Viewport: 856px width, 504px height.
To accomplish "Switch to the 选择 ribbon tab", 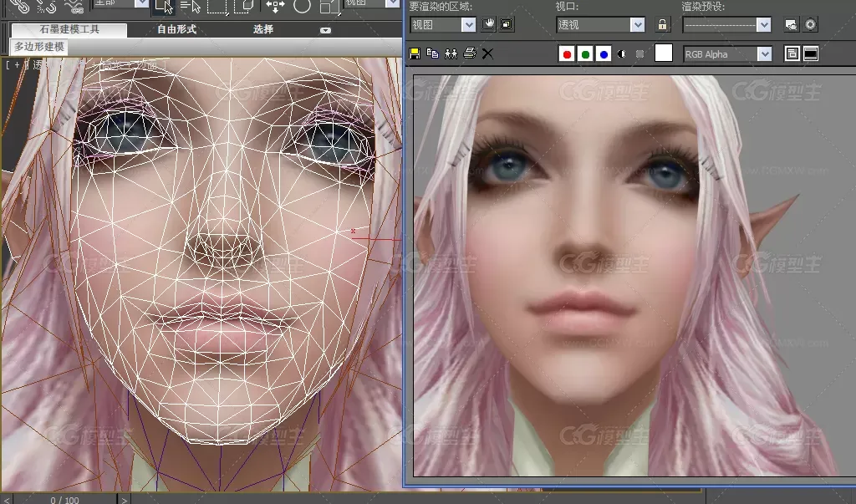I will tap(263, 29).
